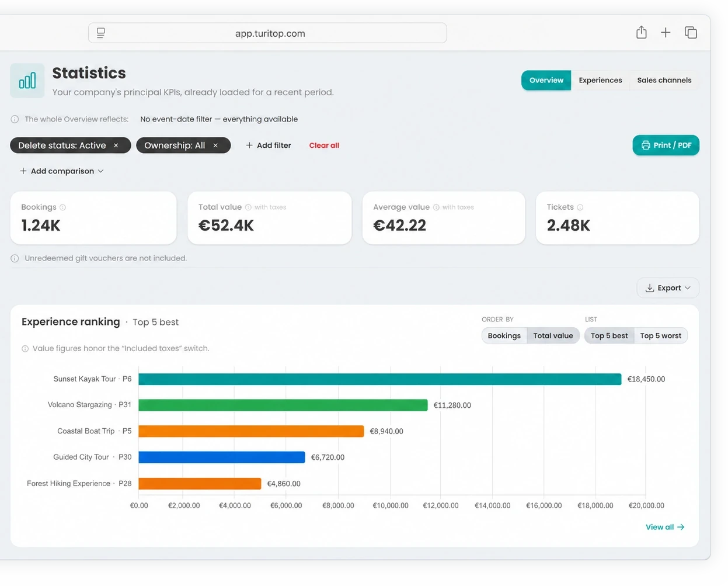
Task: Click the Total value €52.4K card
Action: pyautogui.click(x=270, y=218)
